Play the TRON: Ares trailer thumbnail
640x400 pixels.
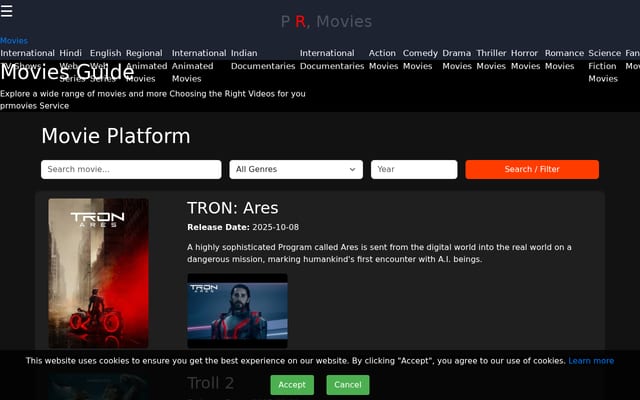click(x=238, y=311)
